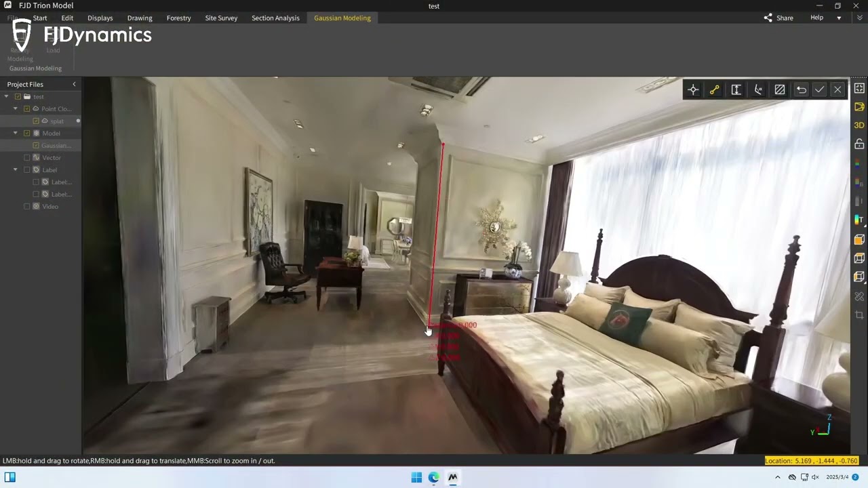Viewport: 868px width, 488px height.
Task: Collapse the Project Files panel
Action: click(x=75, y=84)
